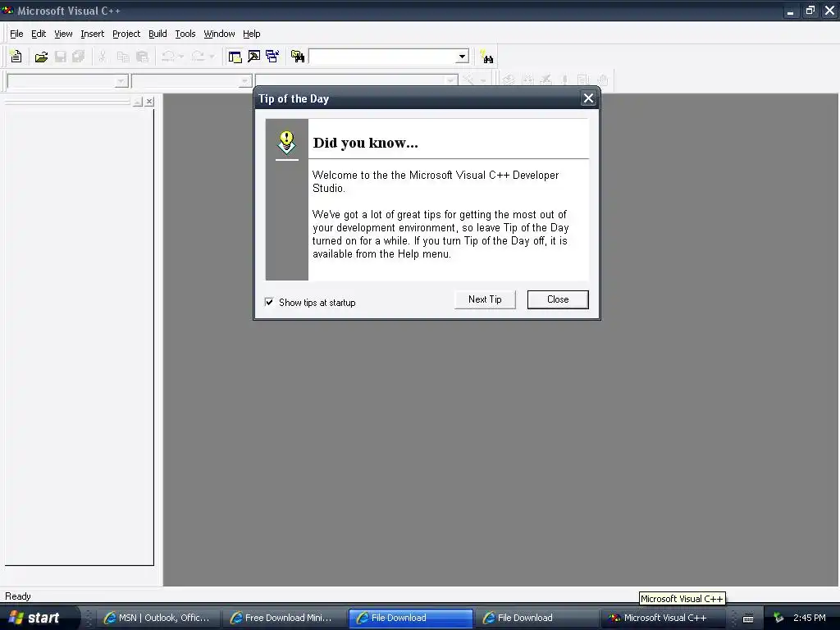This screenshot has width=840, height=630.
Task: Click the Save diskette icon
Action: coord(61,57)
